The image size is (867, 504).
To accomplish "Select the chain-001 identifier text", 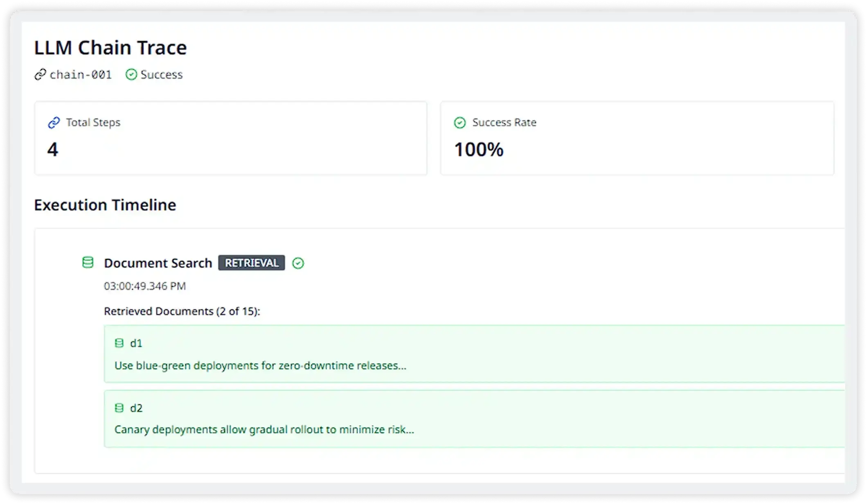I will coord(81,75).
